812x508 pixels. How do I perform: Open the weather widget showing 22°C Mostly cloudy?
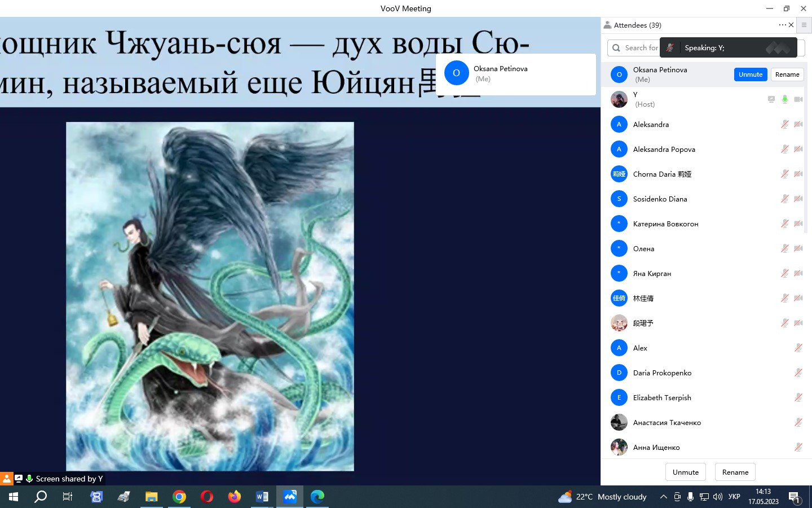click(602, 497)
